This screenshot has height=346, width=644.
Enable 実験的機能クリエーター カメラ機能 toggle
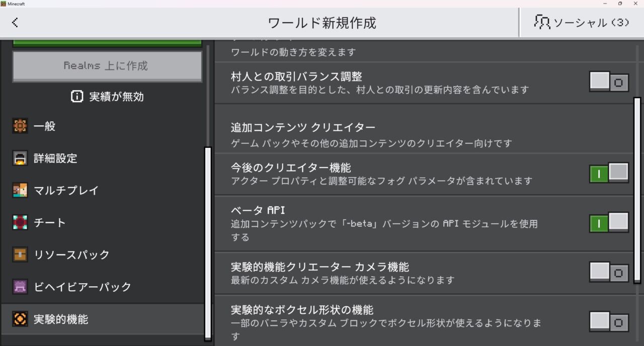tap(609, 273)
